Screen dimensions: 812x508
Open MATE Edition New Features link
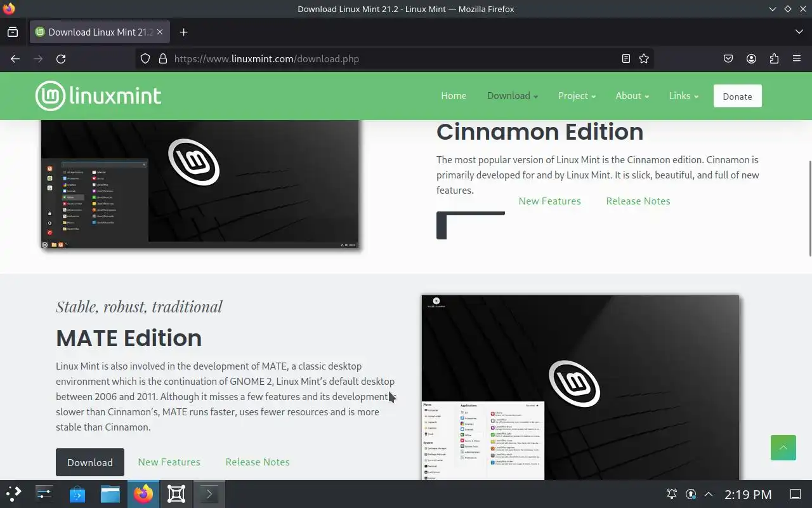pos(169,462)
